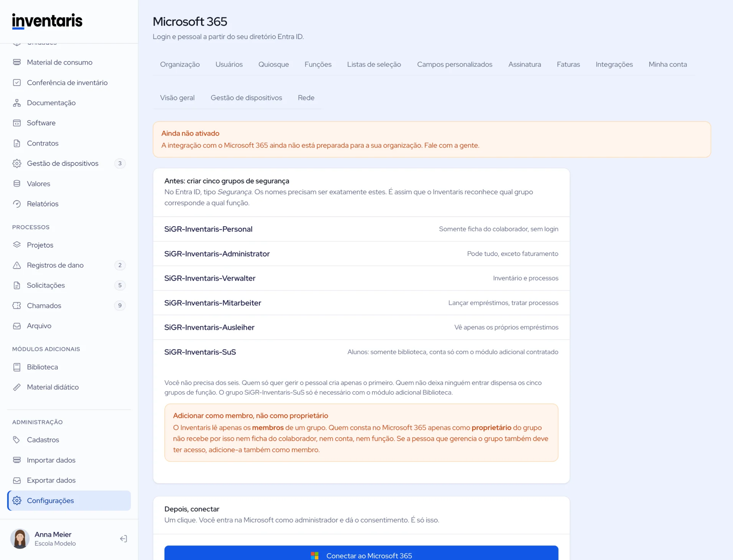Click the Solicitações icon

point(17,285)
